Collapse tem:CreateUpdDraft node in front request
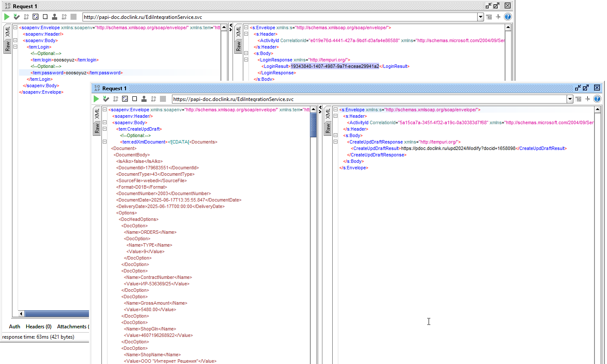 [104, 129]
